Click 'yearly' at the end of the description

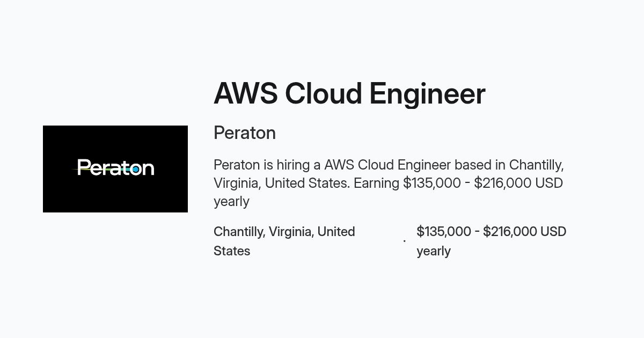[231, 202]
